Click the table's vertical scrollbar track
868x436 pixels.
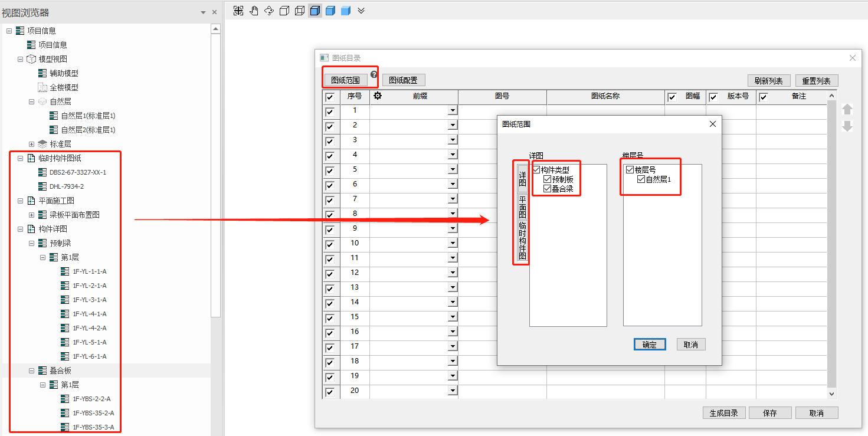coord(832,236)
